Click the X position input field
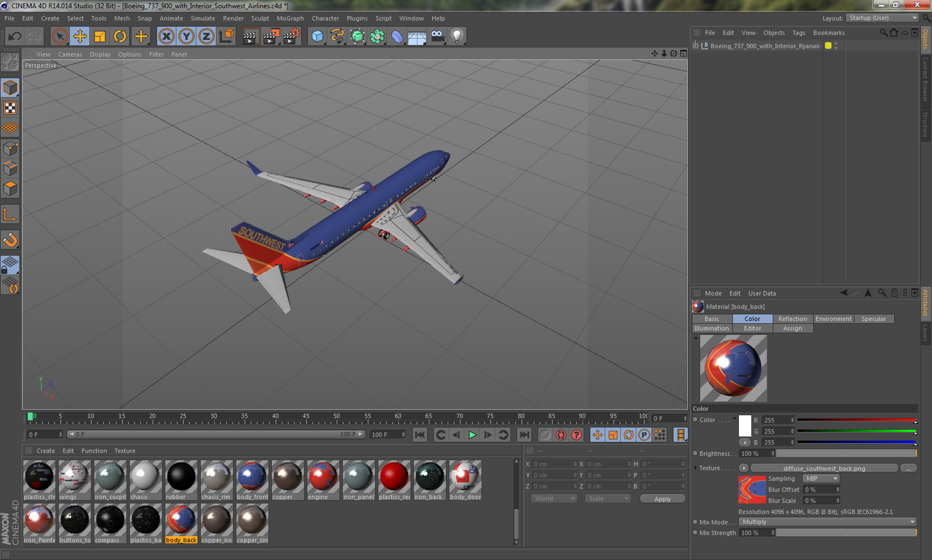932x560 pixels. [x=555, y=464]
